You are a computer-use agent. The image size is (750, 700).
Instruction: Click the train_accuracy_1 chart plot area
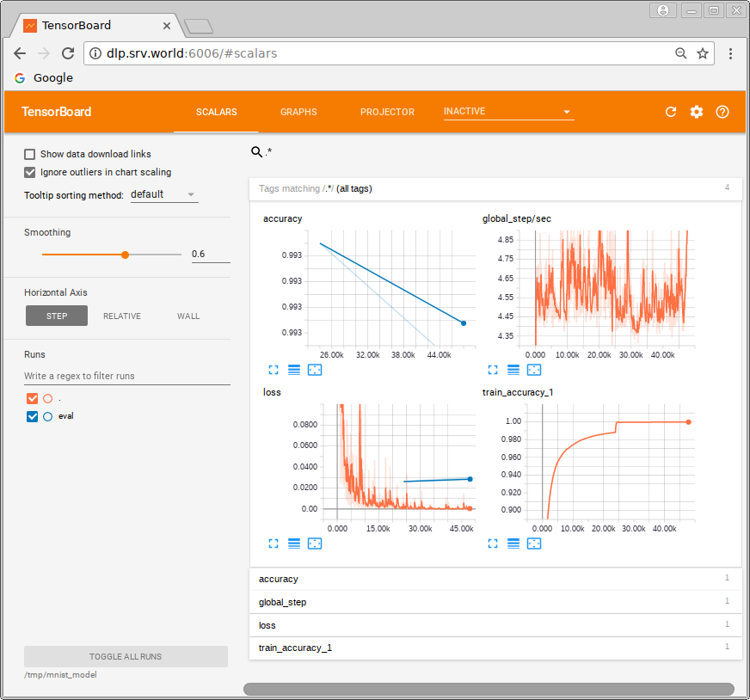(611, 463)
